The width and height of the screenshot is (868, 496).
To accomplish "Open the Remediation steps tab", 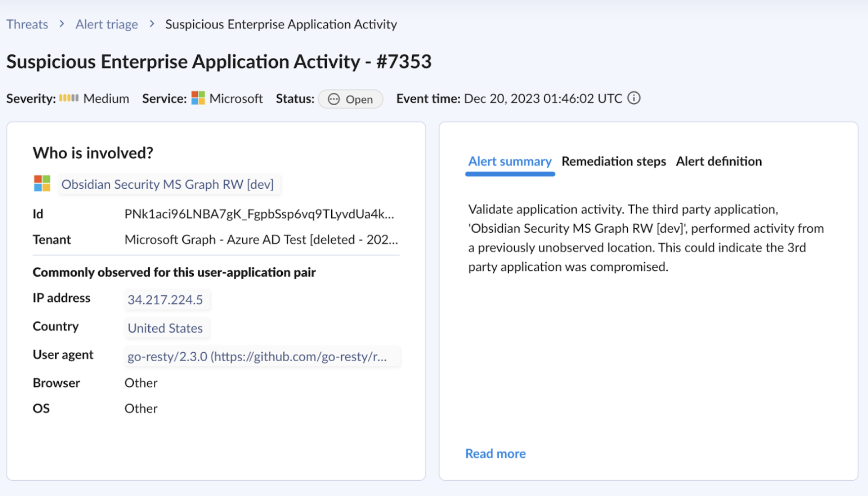I will [x=613, y=161].
